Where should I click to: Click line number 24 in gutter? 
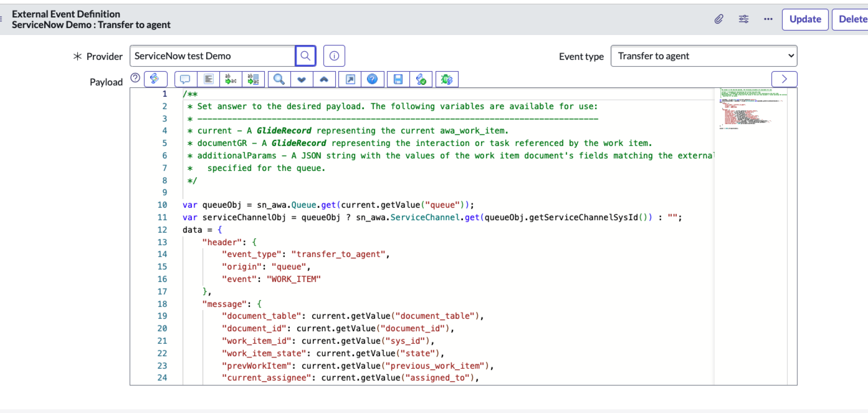[x=162, y=377]
